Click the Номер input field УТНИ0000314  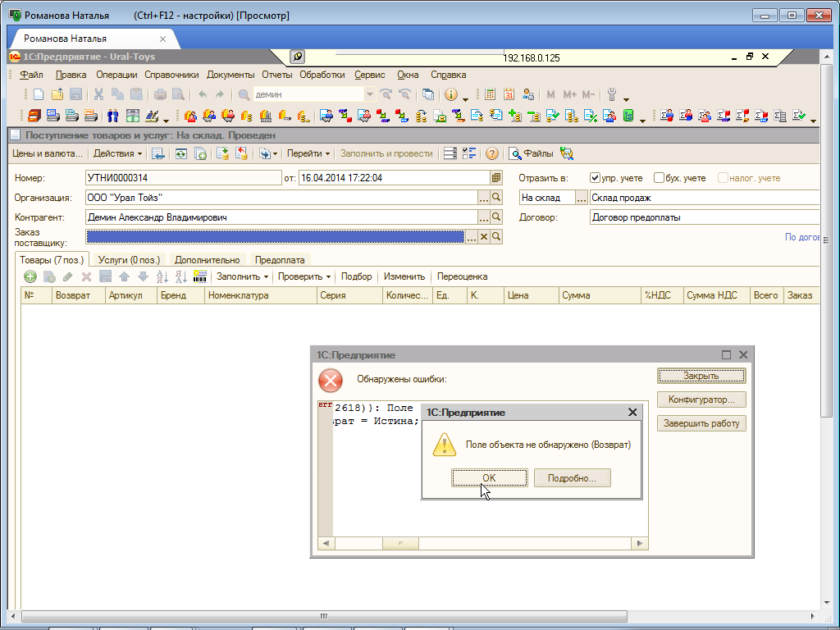pyautogui.click(x=183, y=178)
